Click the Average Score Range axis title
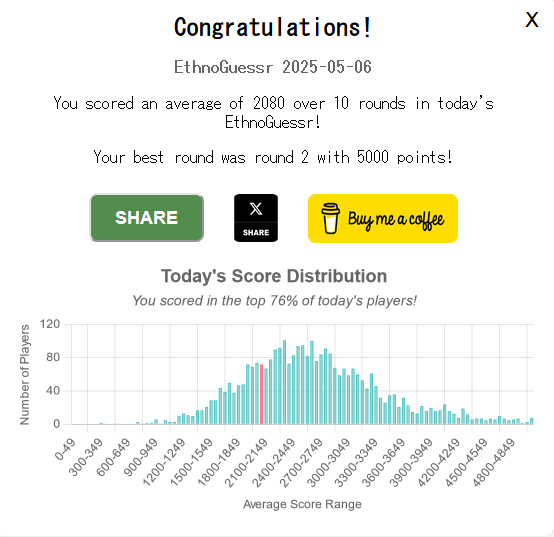 [302, 504]
